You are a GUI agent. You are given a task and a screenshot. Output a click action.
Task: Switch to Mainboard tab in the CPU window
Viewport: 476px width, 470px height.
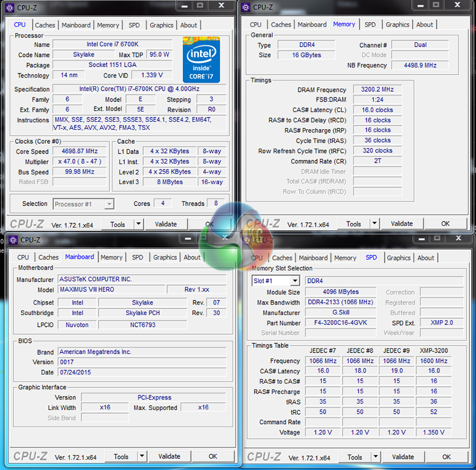point(76,25)
